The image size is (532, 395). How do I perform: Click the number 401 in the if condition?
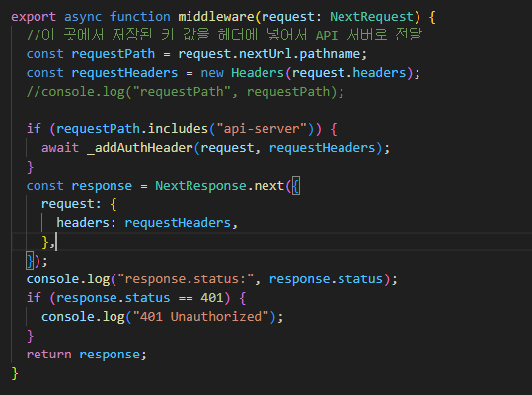click(x=212, y=298)
